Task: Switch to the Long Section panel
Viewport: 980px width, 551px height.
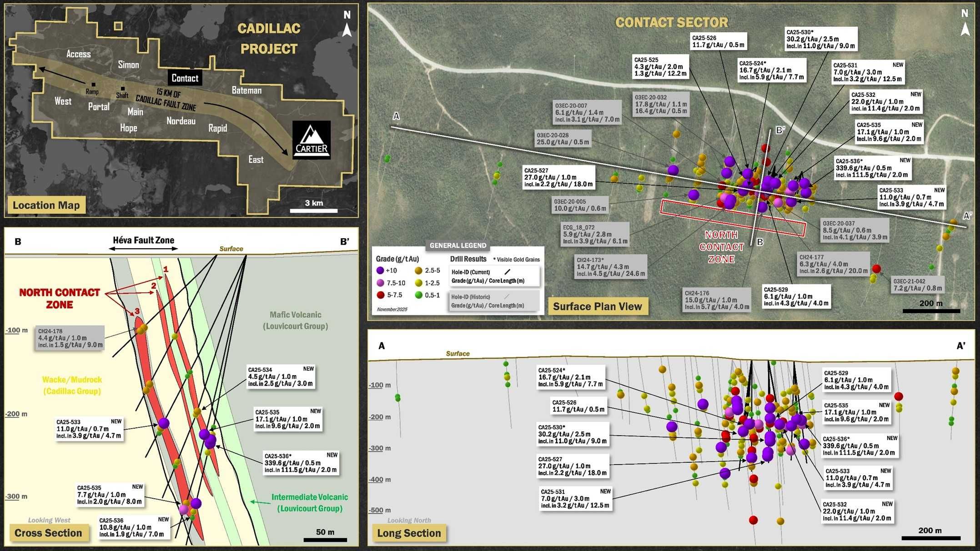Action: (x=409, y=533)
